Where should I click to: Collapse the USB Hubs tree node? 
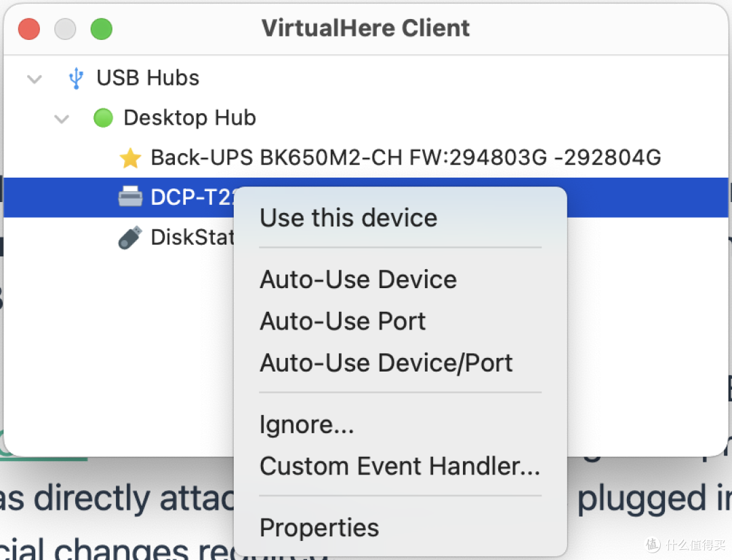pyautogui.click(x=34, y=78)
